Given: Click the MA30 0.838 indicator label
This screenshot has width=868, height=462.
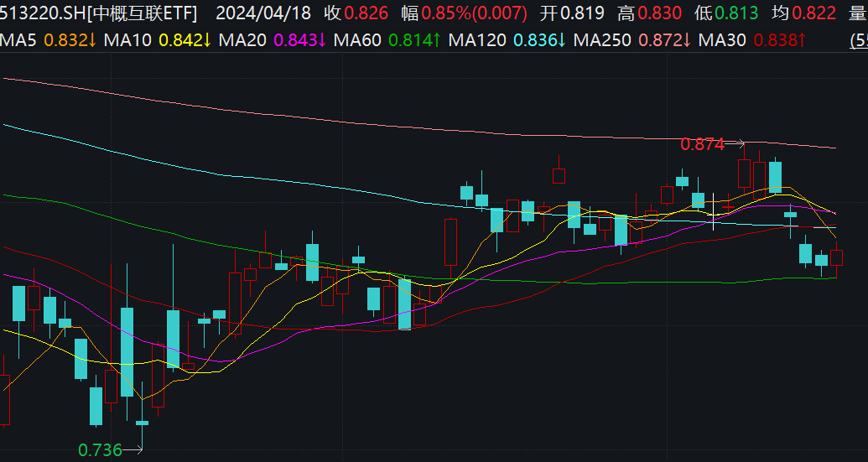Looking at the screenshot, I should coord(752,40).
